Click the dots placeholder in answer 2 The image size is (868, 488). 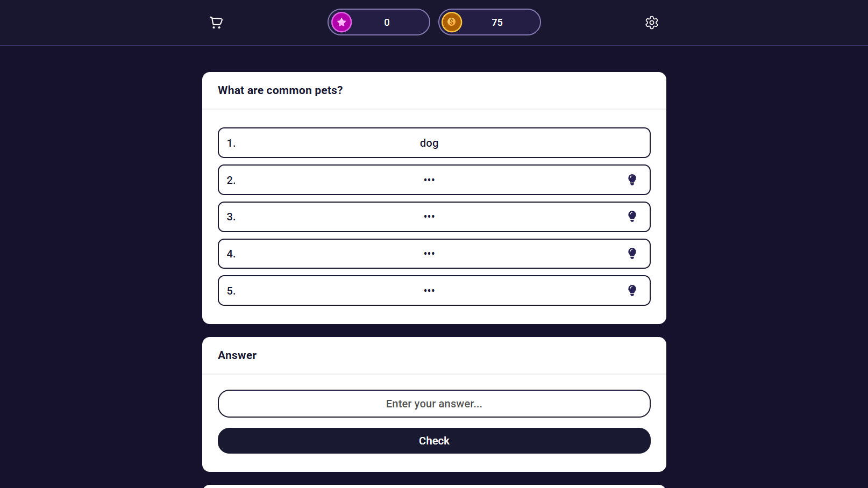click(429, 180)
